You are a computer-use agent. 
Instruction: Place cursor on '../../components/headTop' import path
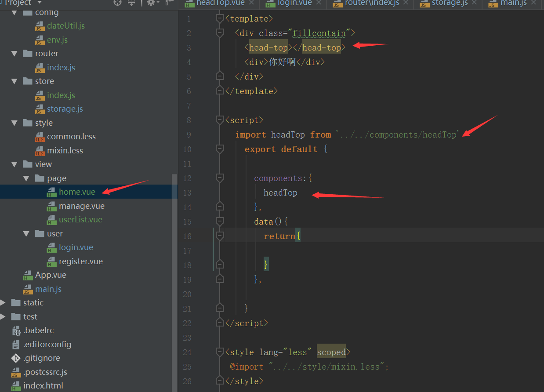[x=397, y=135]
